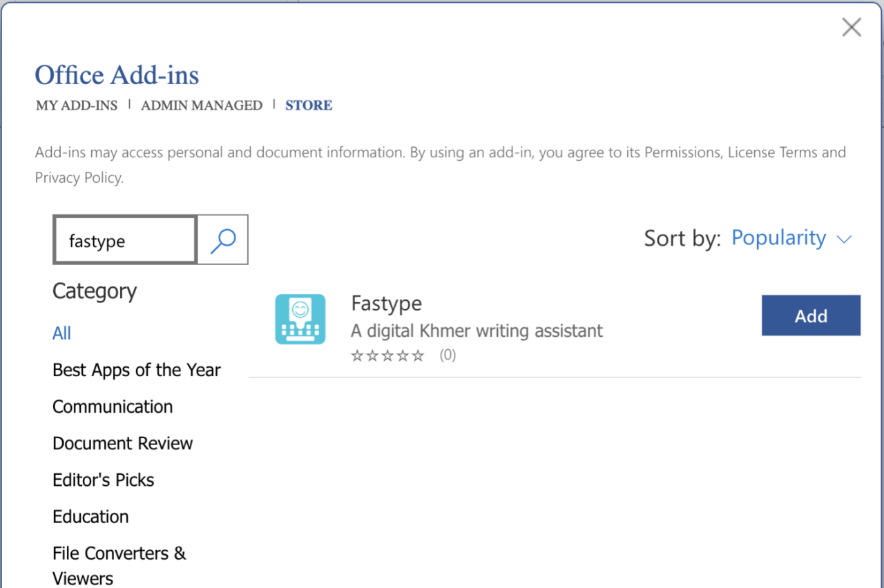
Task: Close the Office Add-ins dialog
Action: [851, 28]
